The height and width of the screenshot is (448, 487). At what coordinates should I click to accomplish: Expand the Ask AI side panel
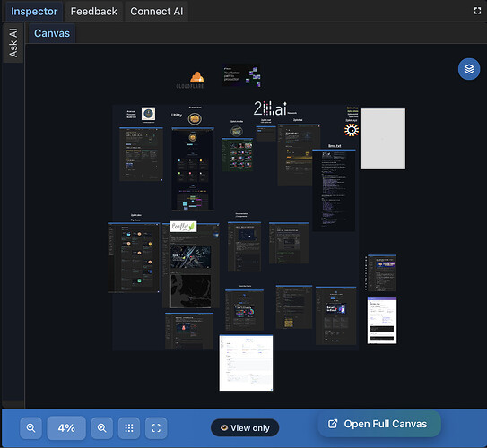pos(13,43)
